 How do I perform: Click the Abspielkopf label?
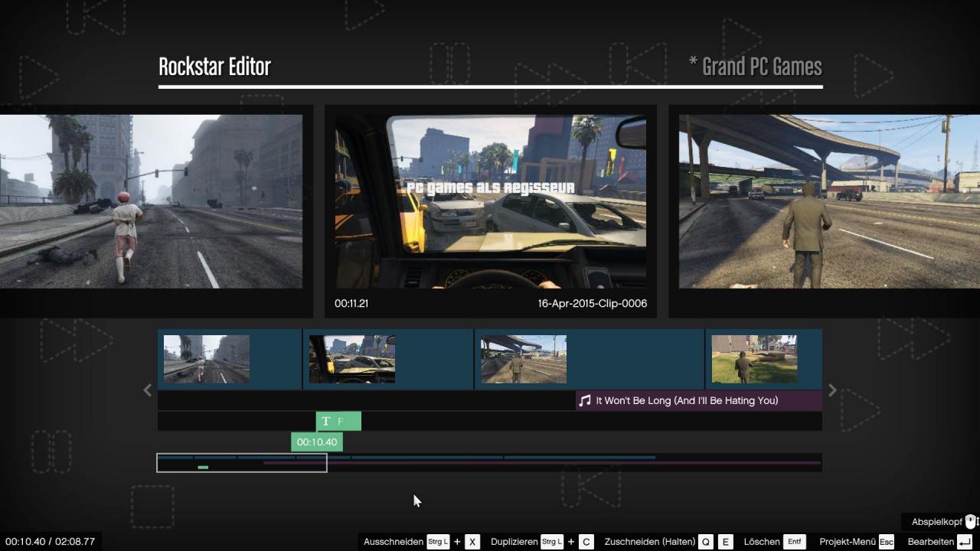[x=937, y=522]
